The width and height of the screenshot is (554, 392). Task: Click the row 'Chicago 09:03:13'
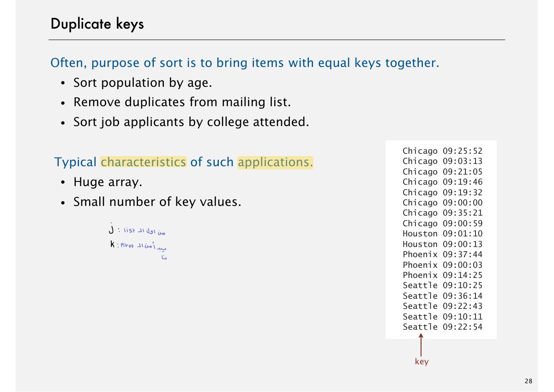(442, 161)
